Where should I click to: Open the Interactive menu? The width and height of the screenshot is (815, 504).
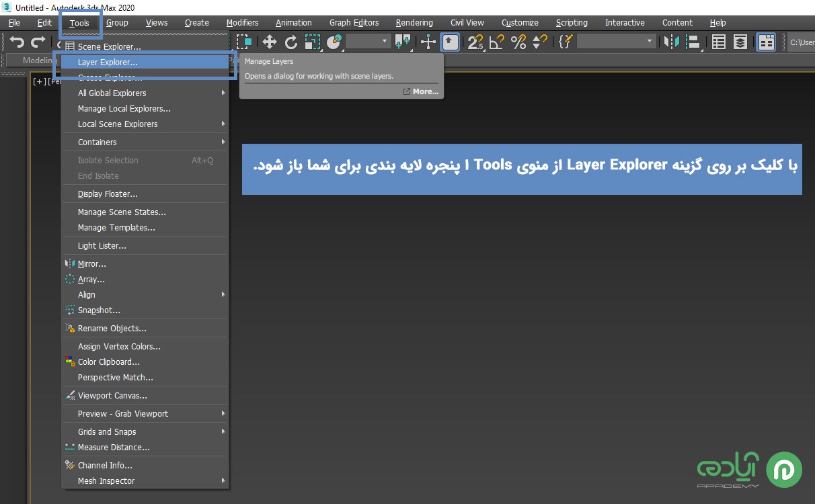click(x=625, y=23)
